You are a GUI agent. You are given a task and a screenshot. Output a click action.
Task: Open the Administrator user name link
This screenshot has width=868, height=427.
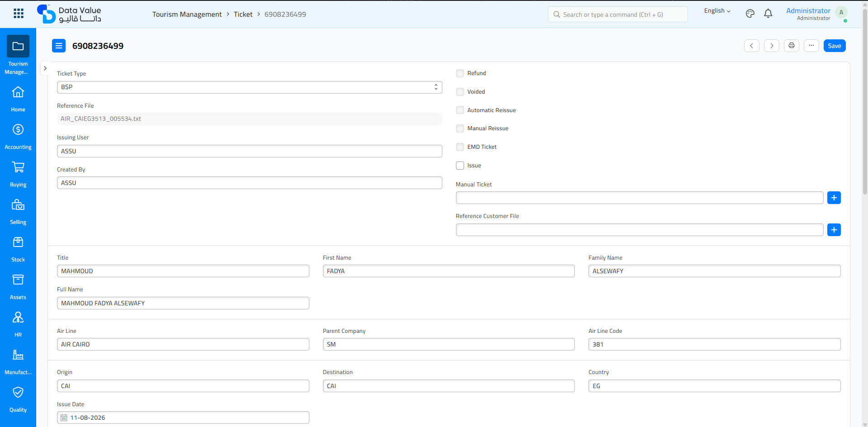pyautogui.click(x=808, y=11)
